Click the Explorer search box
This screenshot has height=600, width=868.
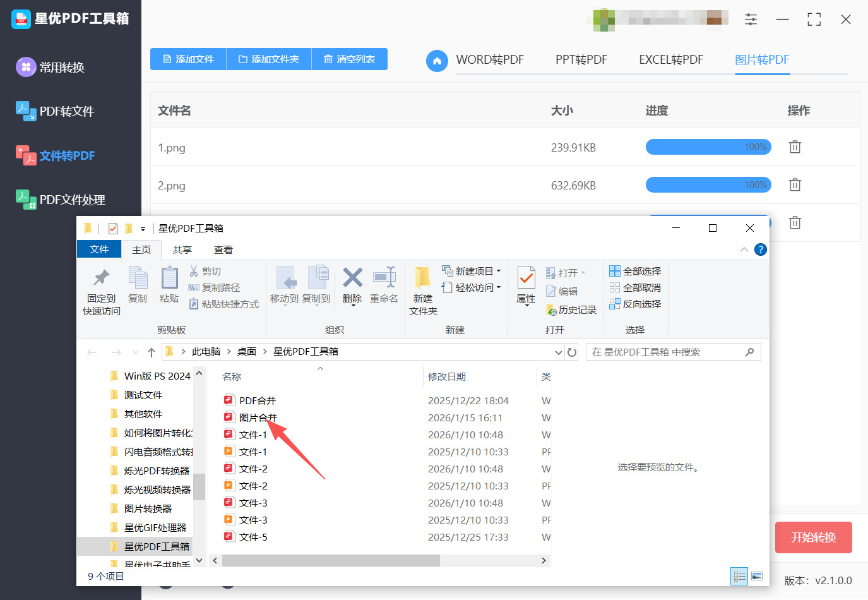tap(673, 352)
